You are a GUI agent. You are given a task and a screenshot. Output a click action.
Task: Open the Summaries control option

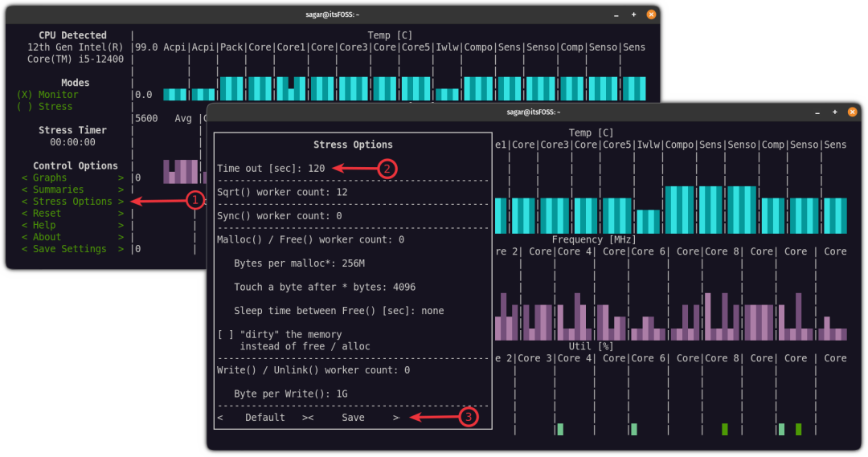pyautogui.click(x=58, y=190)
